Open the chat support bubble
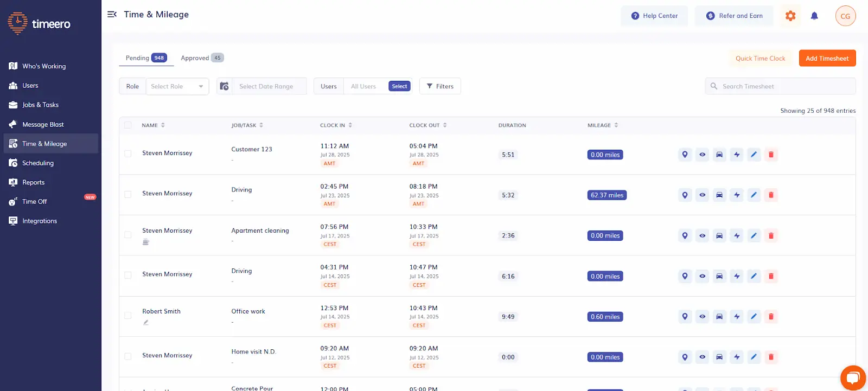 (x=853, y=377)
